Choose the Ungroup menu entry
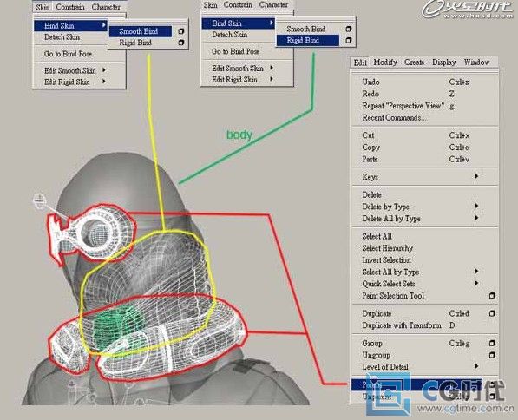Screen dimensions: 518x420 coord(376,355)
